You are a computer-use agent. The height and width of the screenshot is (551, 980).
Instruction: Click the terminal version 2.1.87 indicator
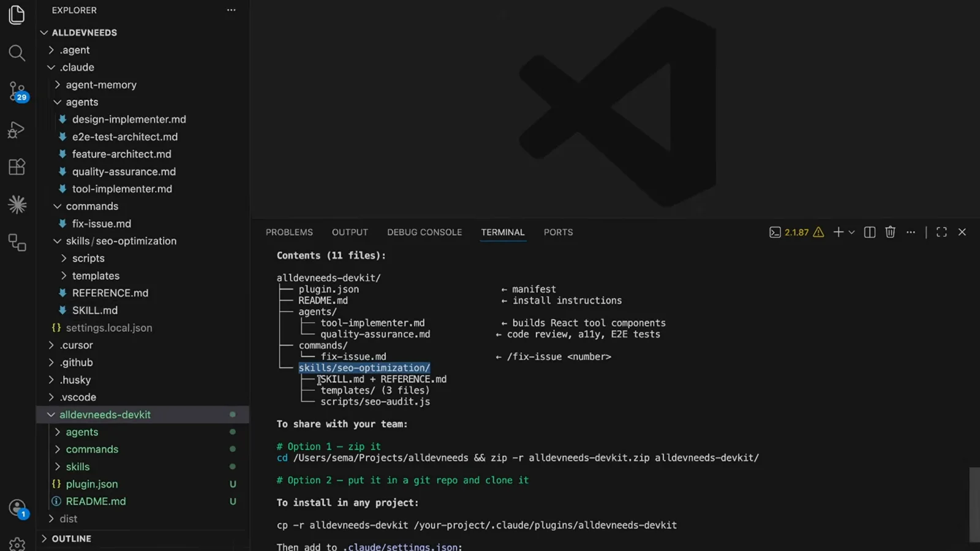click(x=796, y=233)
